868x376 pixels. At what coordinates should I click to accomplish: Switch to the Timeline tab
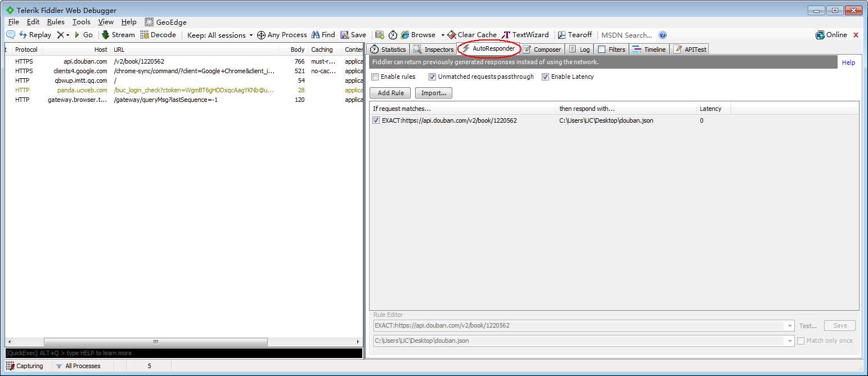pyautogui.click(x=649, y=50)
